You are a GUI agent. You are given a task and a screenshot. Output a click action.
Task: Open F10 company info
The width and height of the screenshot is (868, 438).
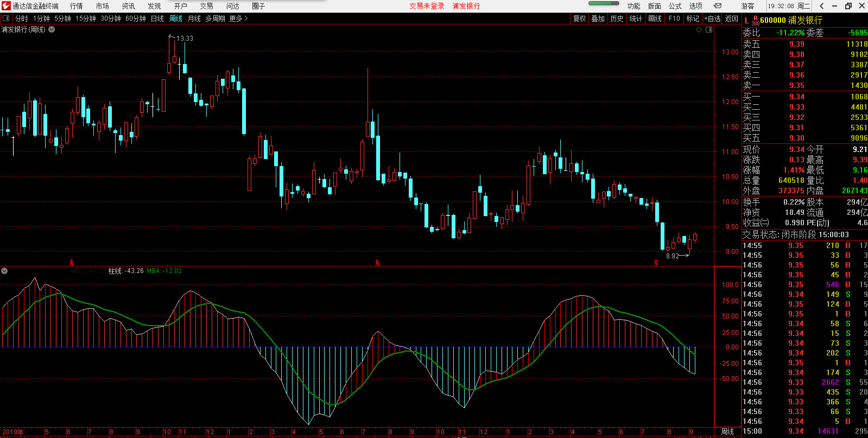click(674, 18)
